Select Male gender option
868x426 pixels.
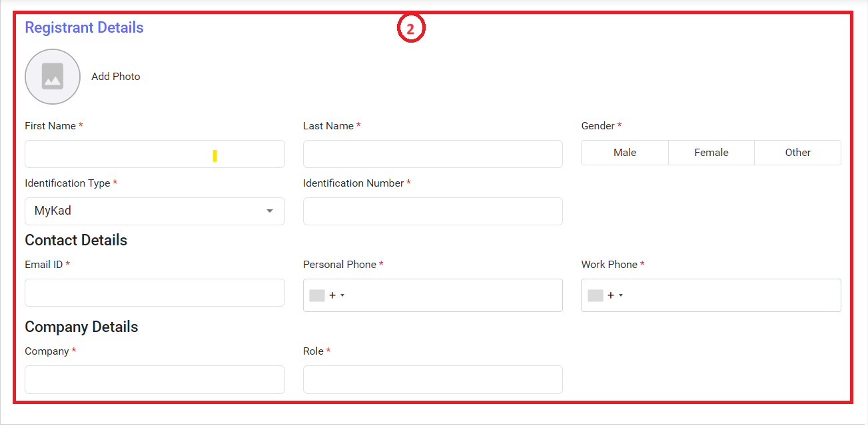pos(625,153)
